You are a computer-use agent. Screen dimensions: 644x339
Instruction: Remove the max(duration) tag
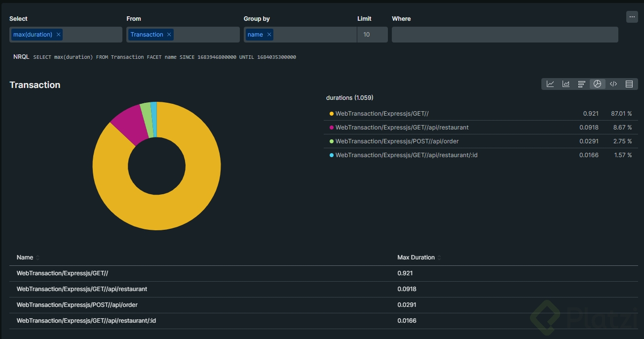coord(59,35)
